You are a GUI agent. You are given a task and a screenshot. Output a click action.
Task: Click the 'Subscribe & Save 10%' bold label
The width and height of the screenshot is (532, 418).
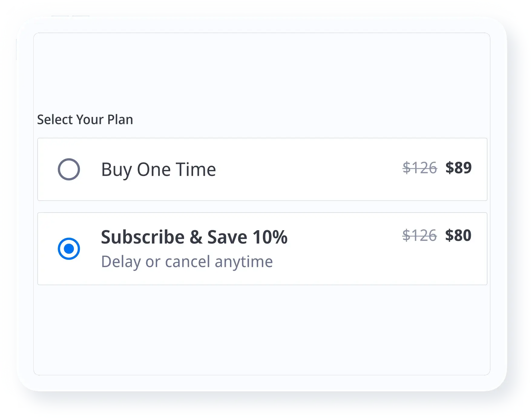[x=194, y=237]
